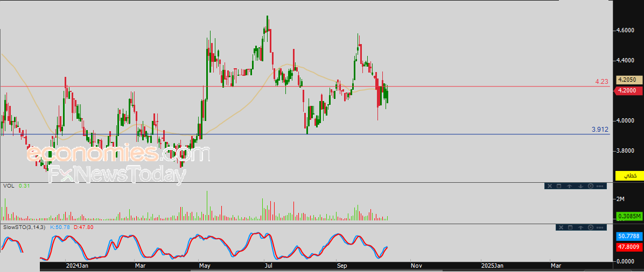The width and height of the screenshot is (644, 272).
Task: Maximize the SlowSTO panel
Action: click(x=570, y=227)
